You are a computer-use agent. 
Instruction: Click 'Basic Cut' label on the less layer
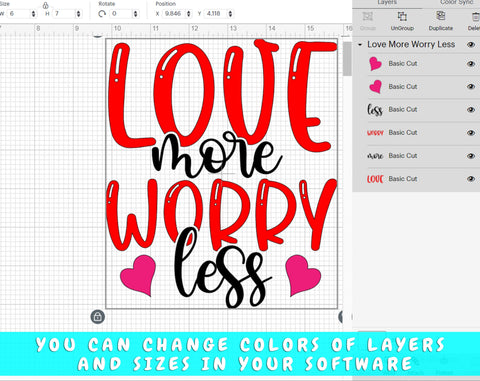pos(403,110)
